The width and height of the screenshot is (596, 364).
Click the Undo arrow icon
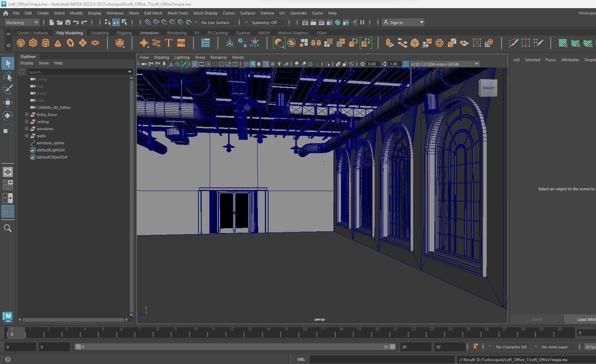[76, 22]
